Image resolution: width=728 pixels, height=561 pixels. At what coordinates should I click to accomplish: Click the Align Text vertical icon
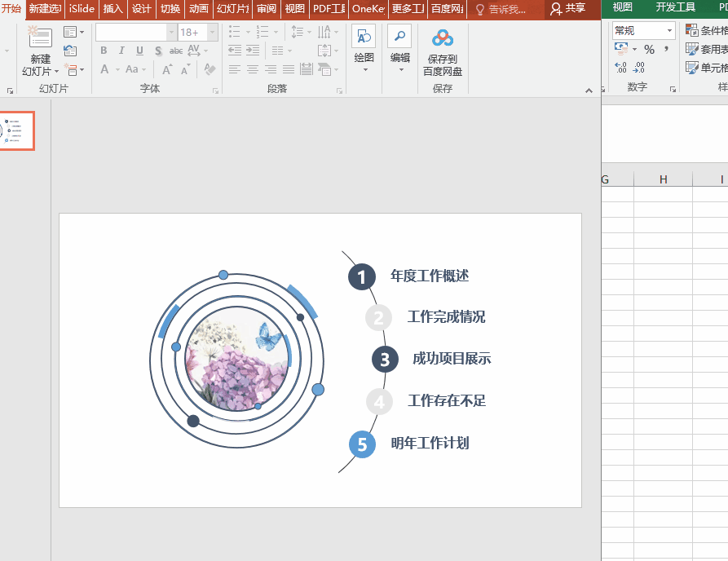click(x=324, y=51)
